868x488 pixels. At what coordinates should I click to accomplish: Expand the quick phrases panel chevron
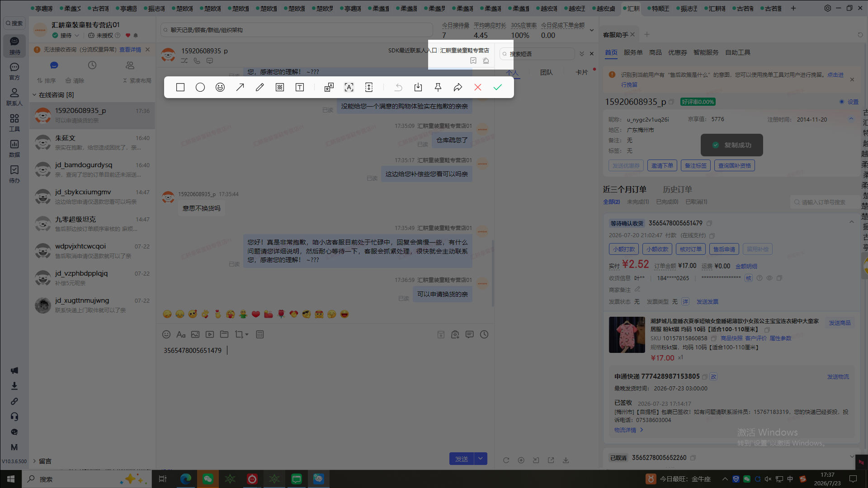pyautogui.click(x=582, y=54)
